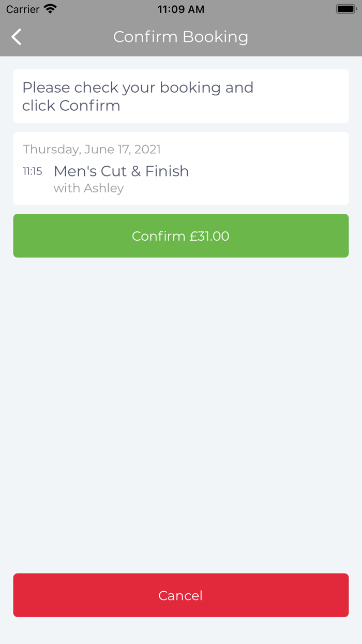Tap the 11:15 appointment time
This screenshot has width=362, height=644.
tap(32, 171)
